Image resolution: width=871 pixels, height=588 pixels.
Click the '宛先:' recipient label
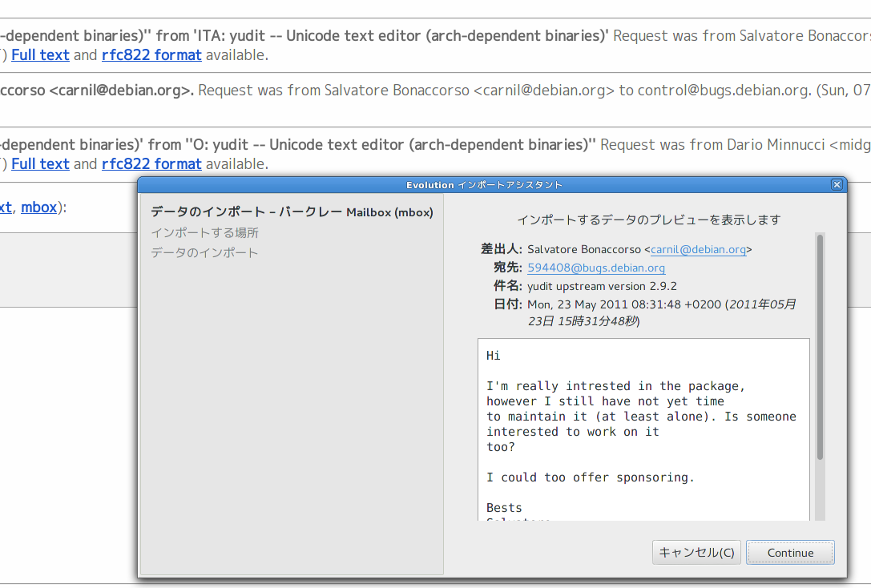508,267
